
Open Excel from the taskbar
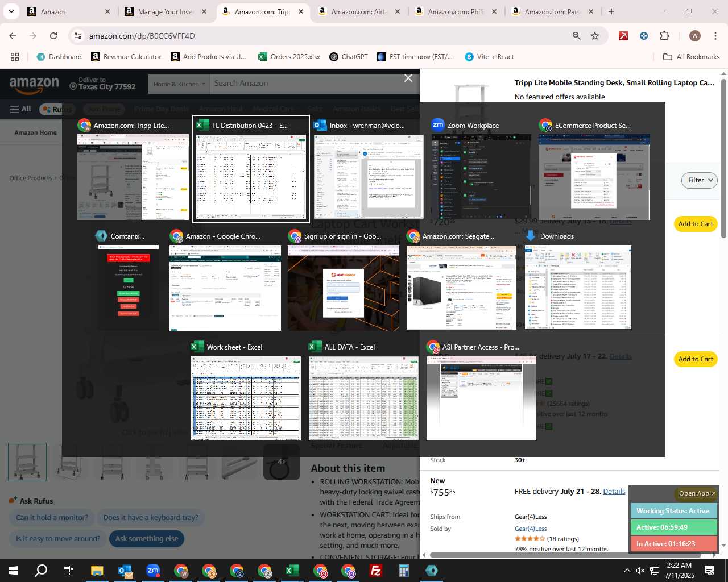(x=292, y=571)
